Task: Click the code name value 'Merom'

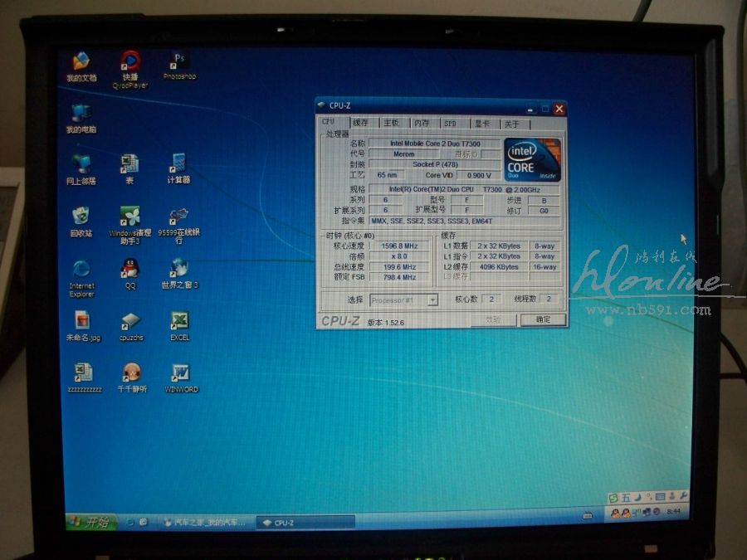Action: [403, 153]
